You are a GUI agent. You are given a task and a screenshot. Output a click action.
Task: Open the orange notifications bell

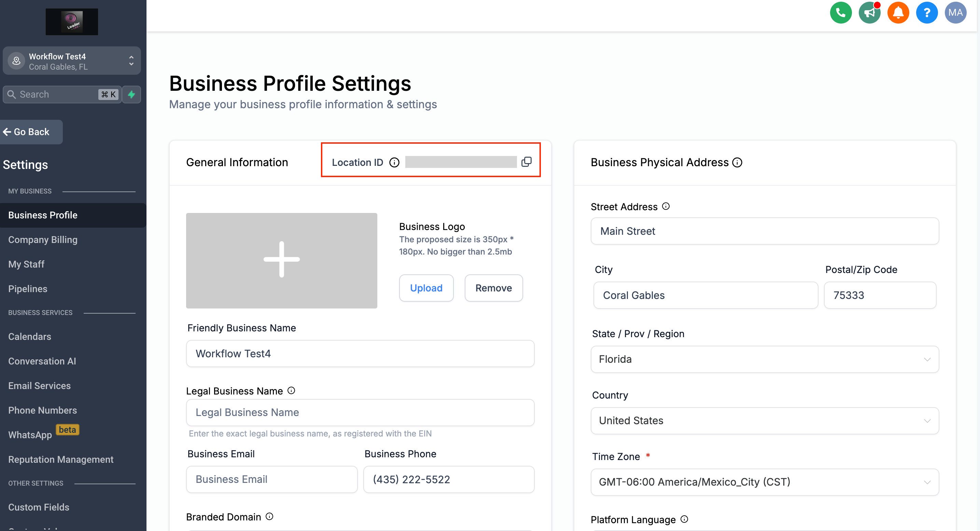898,13
